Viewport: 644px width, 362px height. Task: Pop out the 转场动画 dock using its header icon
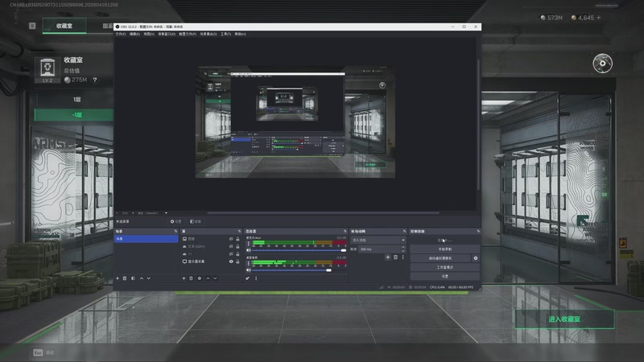(404, 231)
